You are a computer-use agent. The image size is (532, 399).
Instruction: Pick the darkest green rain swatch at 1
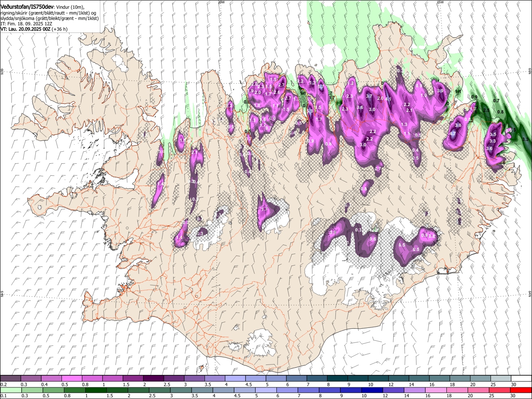point(96,390)
